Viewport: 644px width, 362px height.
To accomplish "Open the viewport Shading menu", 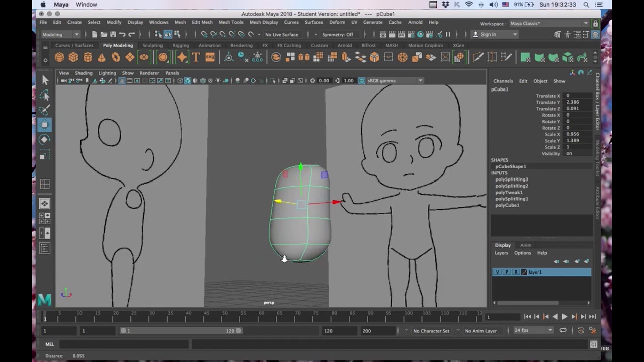I will point(84,73).
